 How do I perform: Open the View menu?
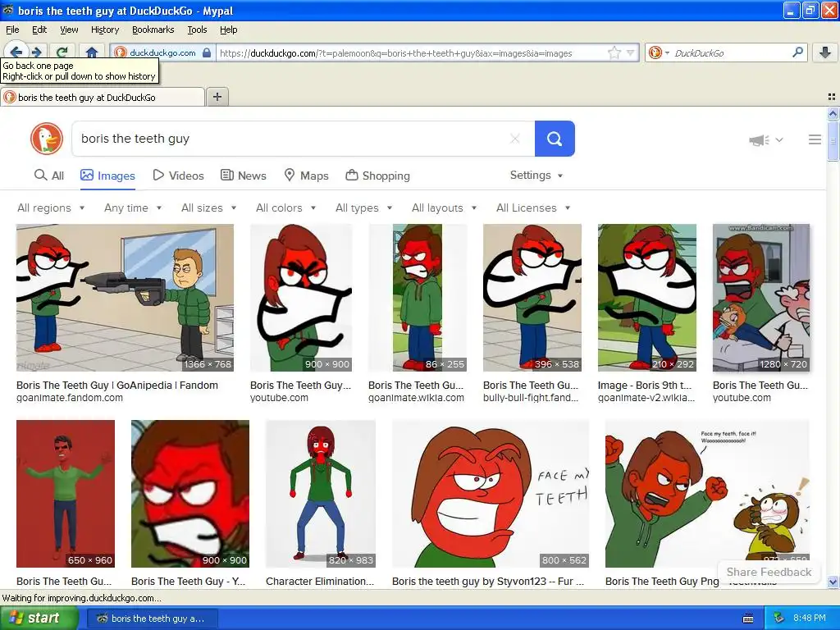pyautogui.click(x=69, y=30)
